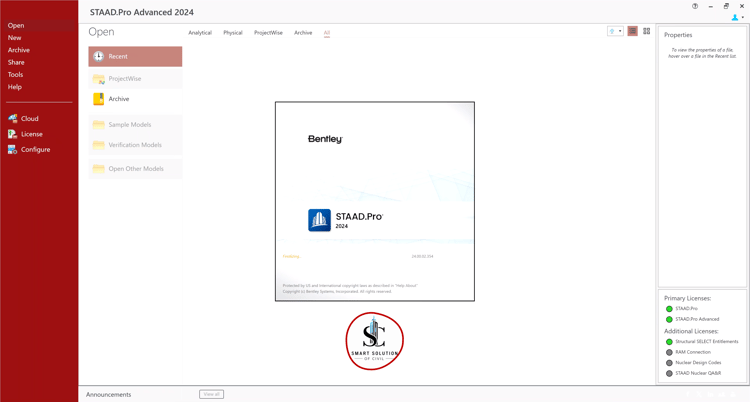
Task: Select the Analytical filter tab
Action: coord(200,33)
